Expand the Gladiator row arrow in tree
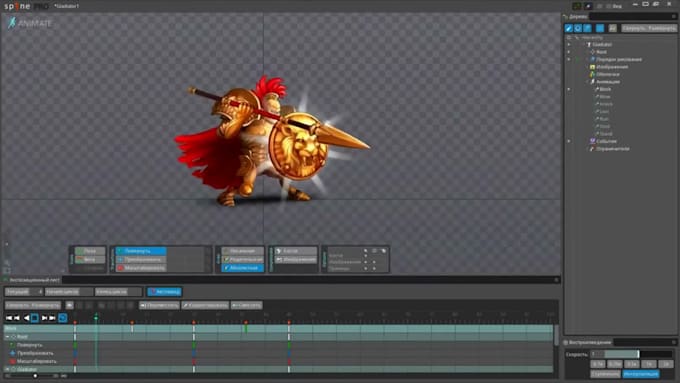 569,44
